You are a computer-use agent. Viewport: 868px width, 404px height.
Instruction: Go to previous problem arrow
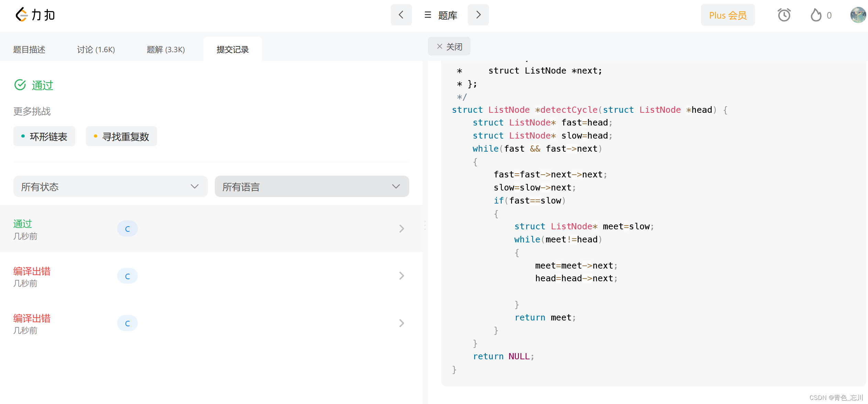[x=401, y=15]
